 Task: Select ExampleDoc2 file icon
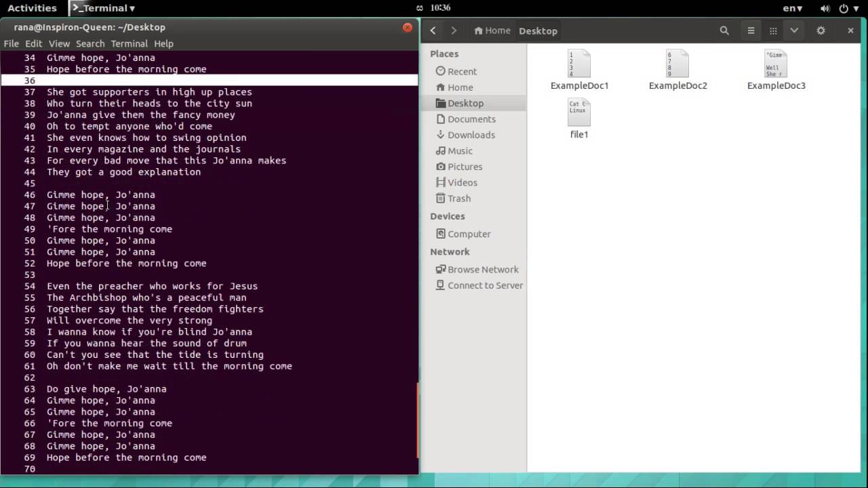click(678, 64)
